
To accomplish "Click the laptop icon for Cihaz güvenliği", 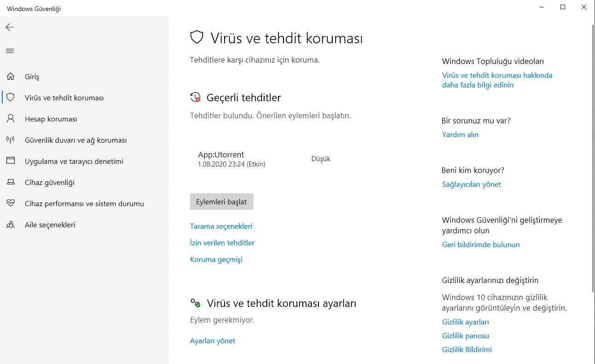I will [11, 182].
